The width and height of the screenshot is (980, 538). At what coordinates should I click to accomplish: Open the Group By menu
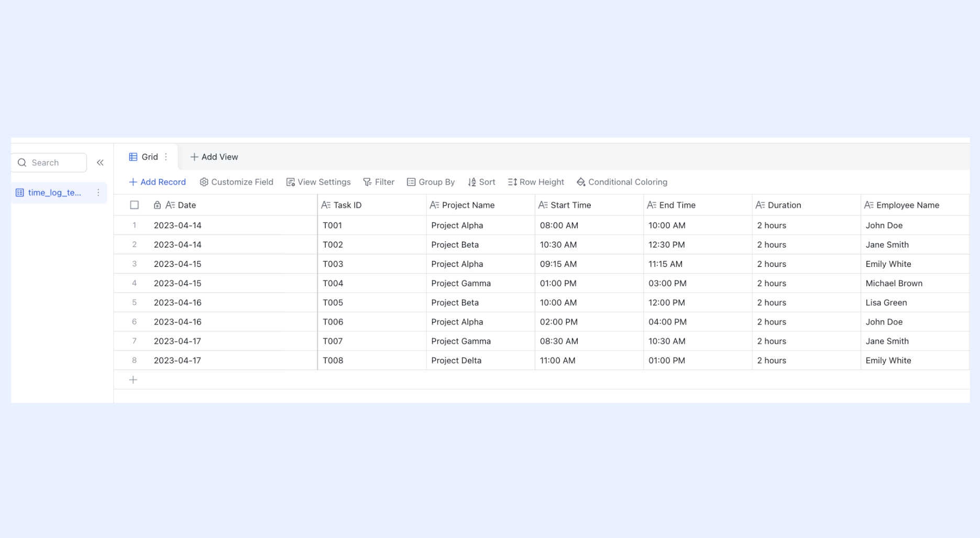(431, 182)
